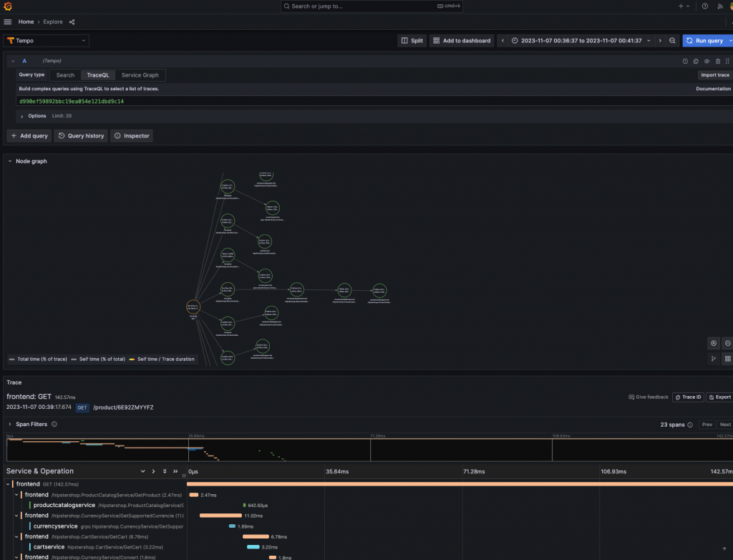Screen dimensions: 733x560
Task: Collapse query row A
Action: pyautogui.click(x=13, y=61)
